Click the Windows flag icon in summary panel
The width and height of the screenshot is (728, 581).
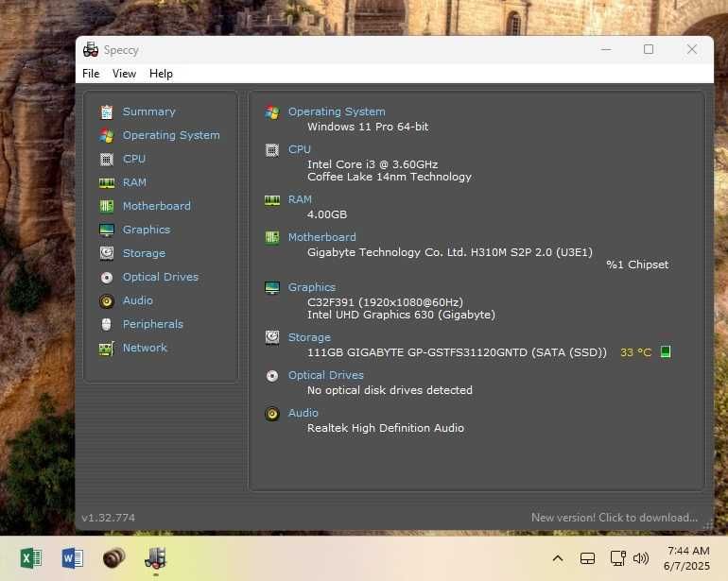(272, 112)
